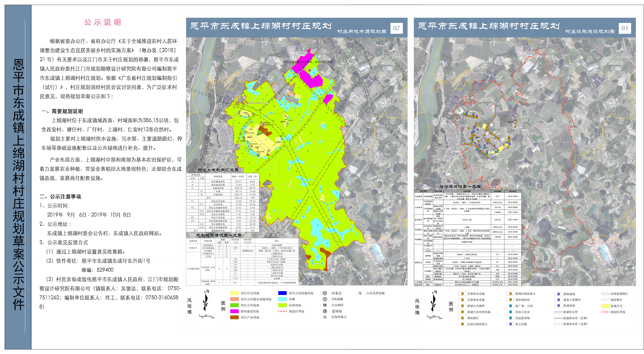Click the 新建排水管（远期） orange line sample
644x354 pixels.
click(x=558, y=324)
